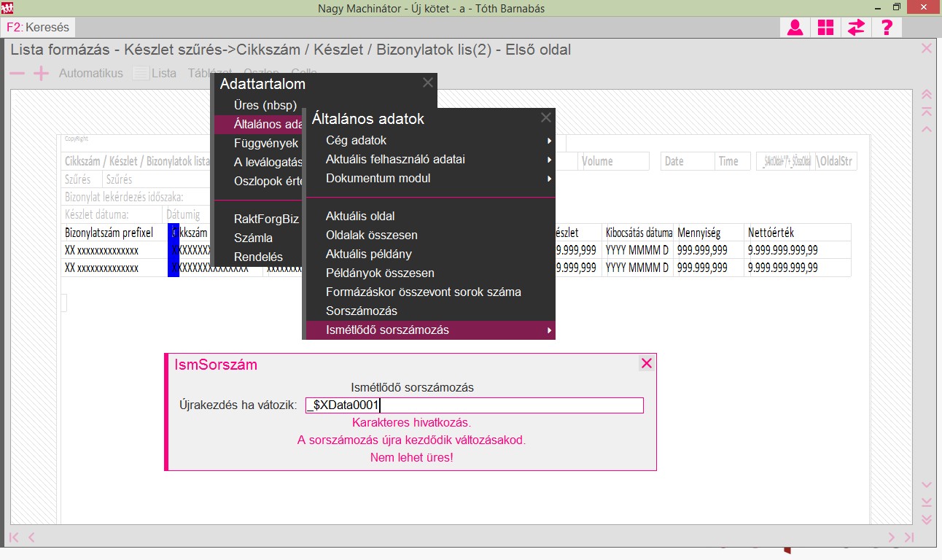Click the pink plus icon in toolbar
942x560 pixels.
click(42, 73)
